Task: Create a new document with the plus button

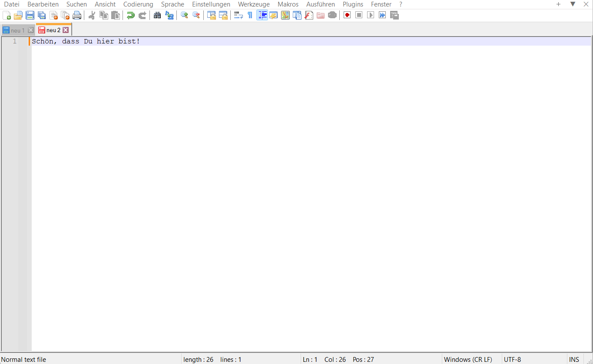Action: (559, 4)
